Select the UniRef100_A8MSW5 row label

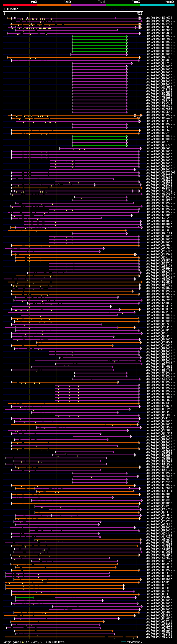pos(159,227)
